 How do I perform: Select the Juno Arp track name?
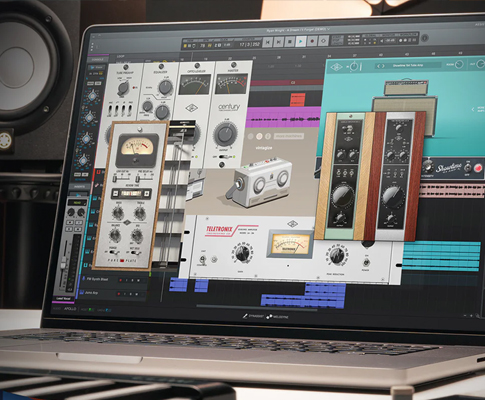(91, 293)
